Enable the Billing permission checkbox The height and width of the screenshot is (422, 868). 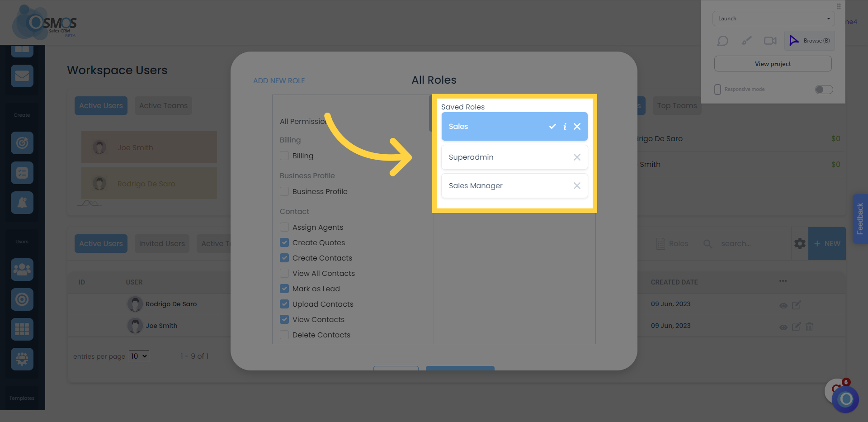click(x=284, y=156)
